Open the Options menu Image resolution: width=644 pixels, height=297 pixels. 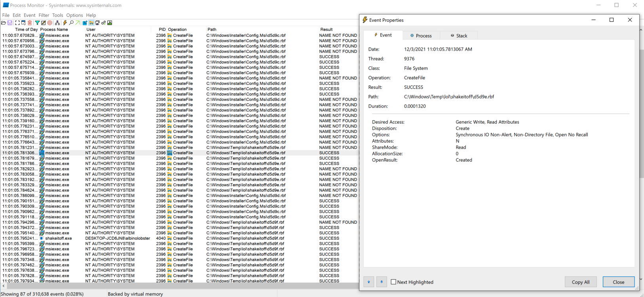point(74,15)
